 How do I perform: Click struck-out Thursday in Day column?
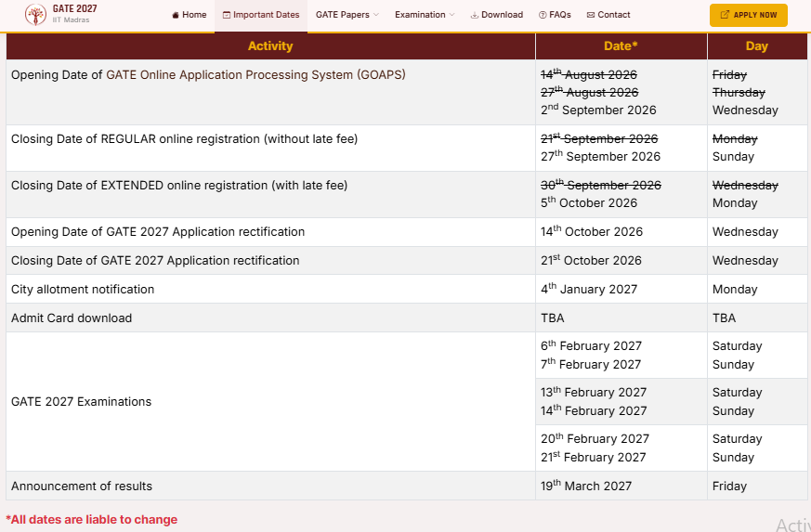click(x=739, y=92)
